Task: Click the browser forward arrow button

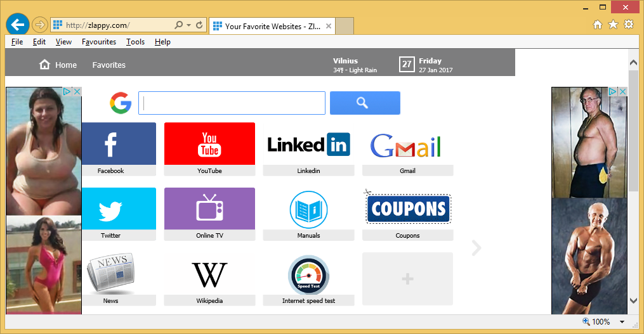Action: (x=39, y=25)
